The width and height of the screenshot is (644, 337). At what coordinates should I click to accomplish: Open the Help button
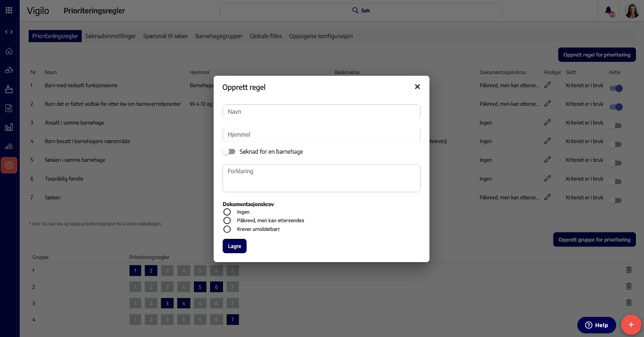point(597,325)
